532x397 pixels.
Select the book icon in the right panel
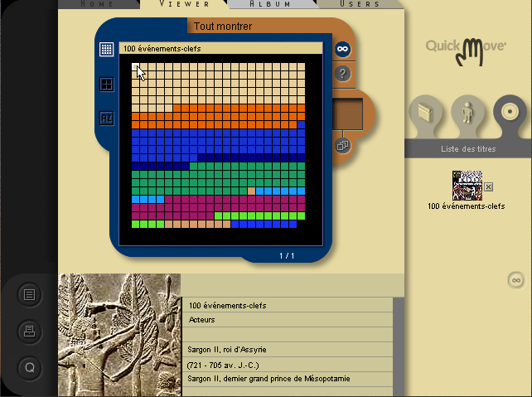coord(426,112)
